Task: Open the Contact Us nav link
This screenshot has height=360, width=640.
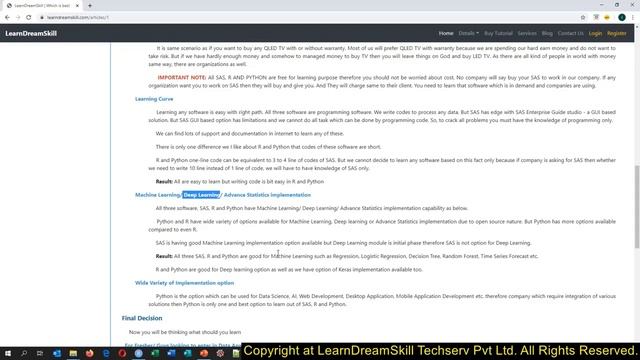Action: pyautogui.click(x=570, y=33)
